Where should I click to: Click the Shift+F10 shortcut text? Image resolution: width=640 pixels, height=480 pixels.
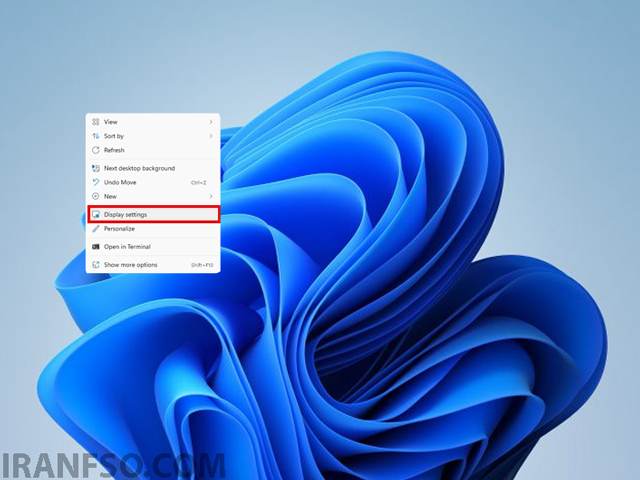point(202,265)
